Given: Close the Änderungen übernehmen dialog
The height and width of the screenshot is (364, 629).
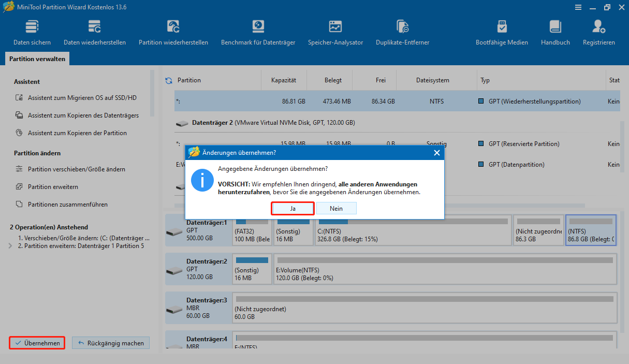Looking at the screenshot, I should tap(436, 153).
